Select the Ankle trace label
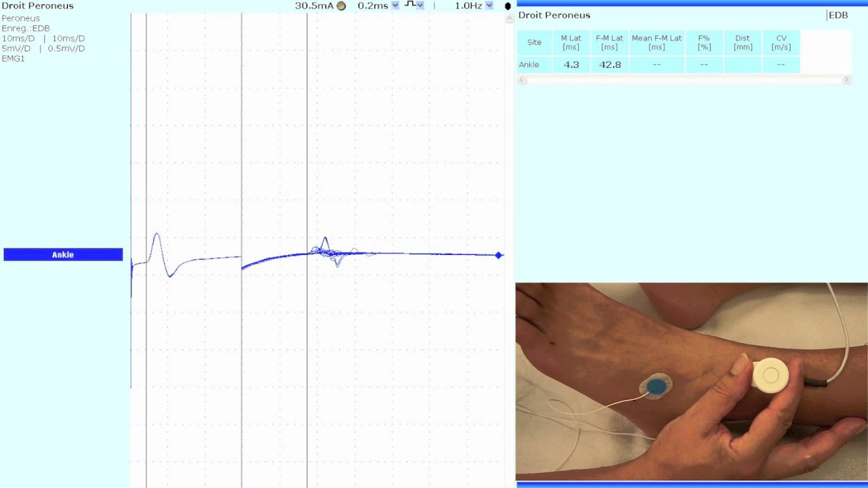The width and height of the screenshot is (868, 488). 63,255
